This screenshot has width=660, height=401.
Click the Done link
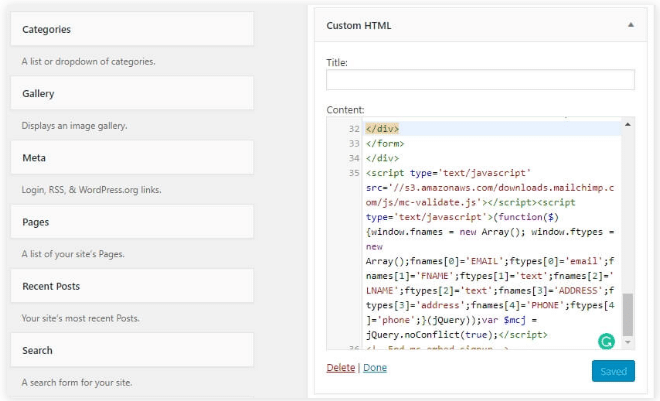point(375,367)
